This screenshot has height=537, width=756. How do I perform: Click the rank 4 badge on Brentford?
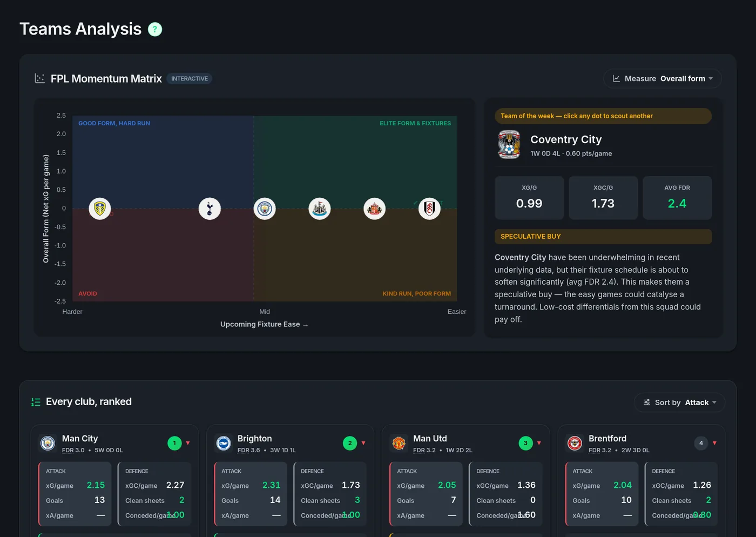click(701, 443)
